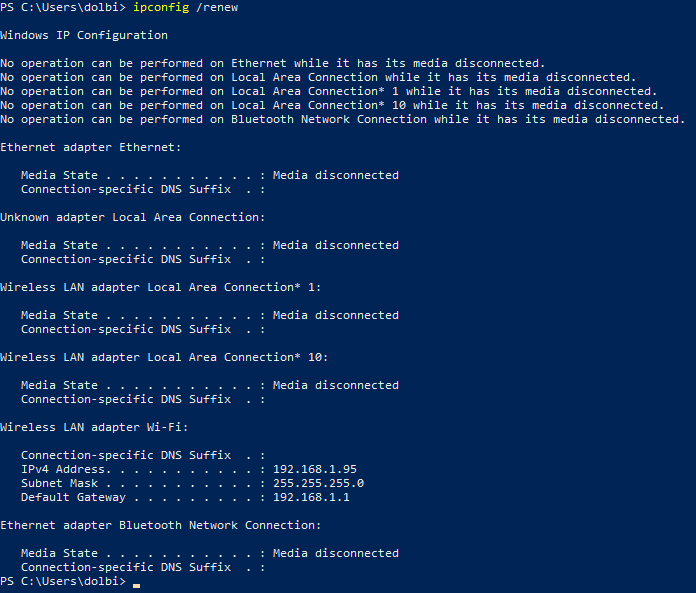Viewport: 696px width, 593px height.
Task: Click the subnet mask value 255.255.255.0
Action: (318, 483)
